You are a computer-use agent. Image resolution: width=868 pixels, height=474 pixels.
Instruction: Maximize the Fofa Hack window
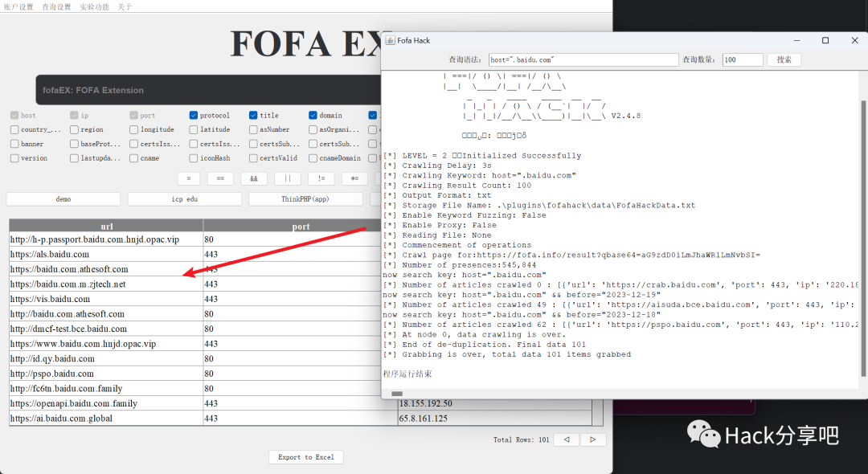[825, 40]
